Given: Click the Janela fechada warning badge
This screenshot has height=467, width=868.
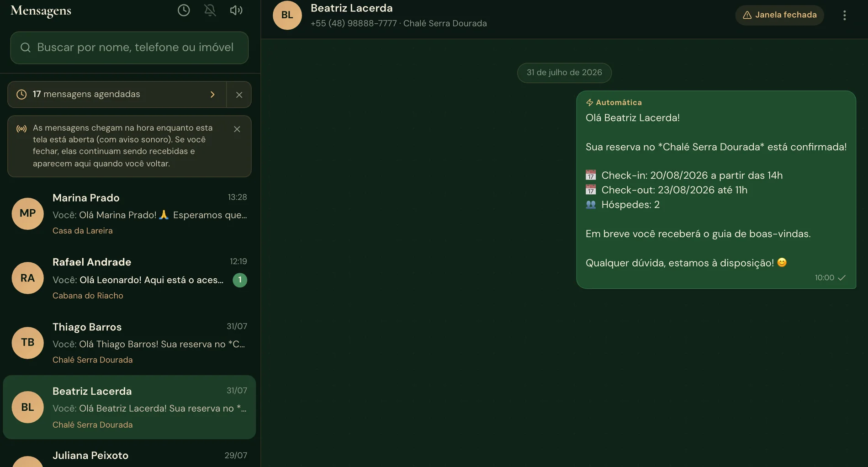Looking at the screenshot, I should tap(779, 15).
